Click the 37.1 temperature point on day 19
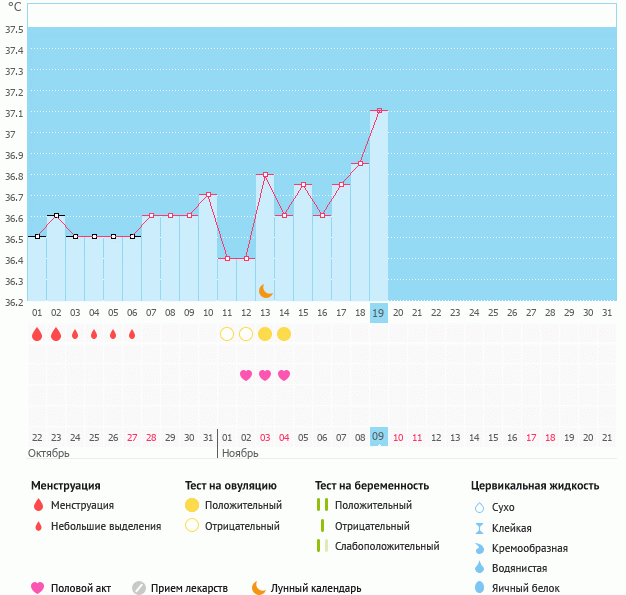The height and width of the screenshot is (595, 626). (379, 111)
